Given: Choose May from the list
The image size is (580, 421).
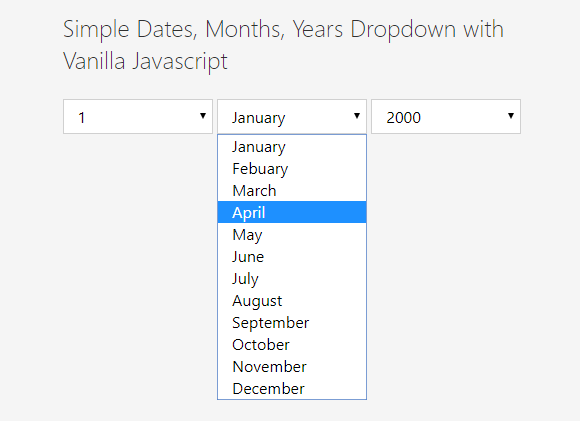Looking at the screenshot, I should [292, 235].
